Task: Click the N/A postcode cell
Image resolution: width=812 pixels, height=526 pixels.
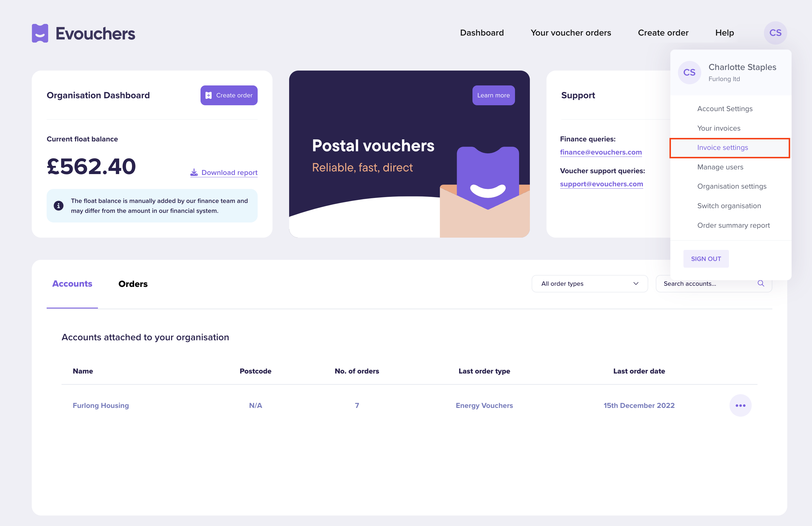Action: [255, 406]
